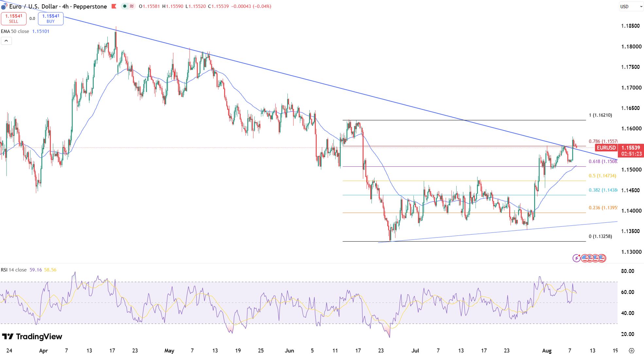
Task: Click the red flag icon beside Pepperstone
Action: tap(114, 6)
